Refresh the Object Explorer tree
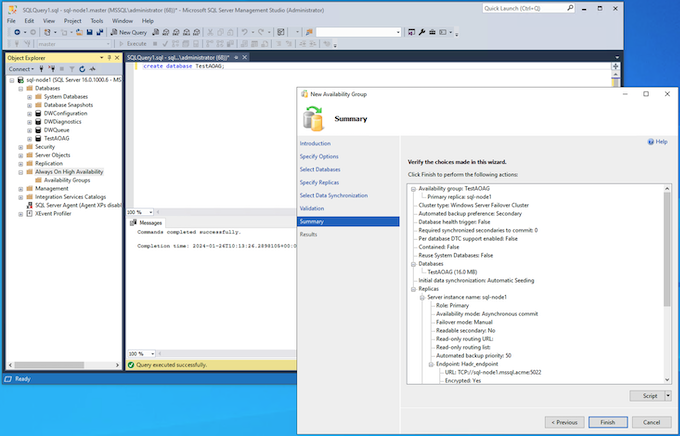Image resolution: width=680 pixels, height=436 pixels. click(x=82, y=69)
